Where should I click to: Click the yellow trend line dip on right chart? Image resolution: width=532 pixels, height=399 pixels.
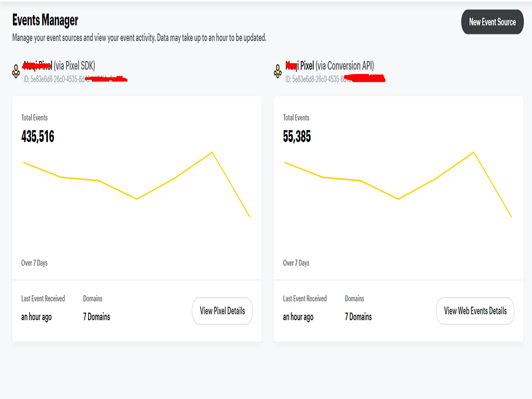click(398, 199)
